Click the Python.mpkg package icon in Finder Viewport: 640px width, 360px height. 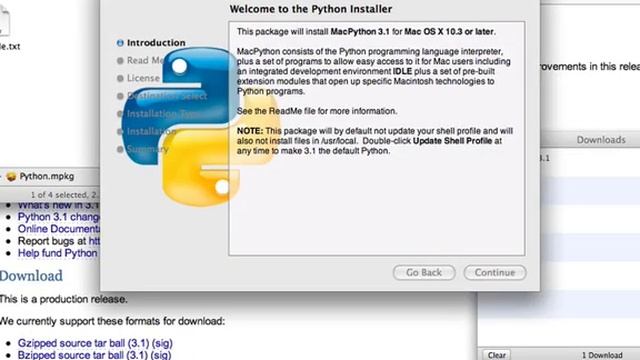tap(11, 176)
